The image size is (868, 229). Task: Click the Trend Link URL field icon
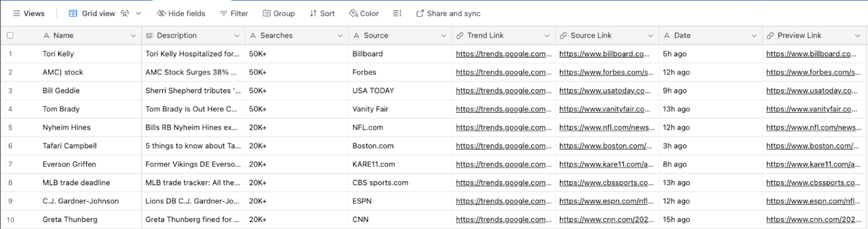(x=460, y=35)
